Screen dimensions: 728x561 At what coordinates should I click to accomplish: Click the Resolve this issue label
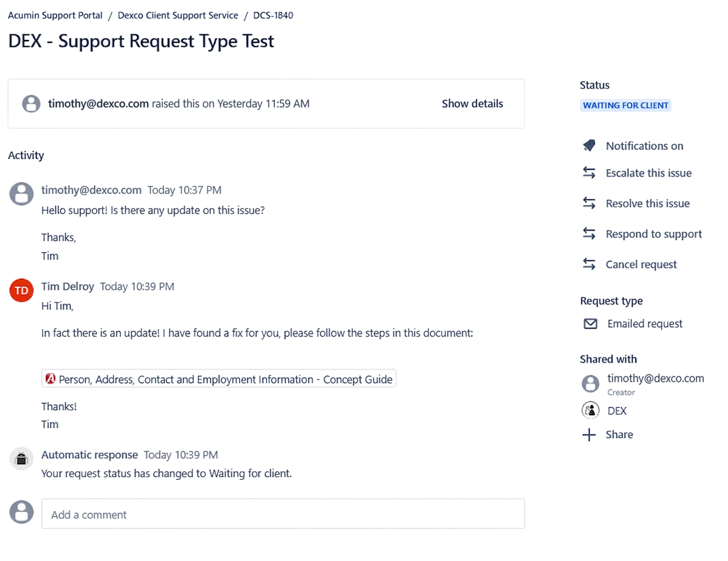coord(647,204)
